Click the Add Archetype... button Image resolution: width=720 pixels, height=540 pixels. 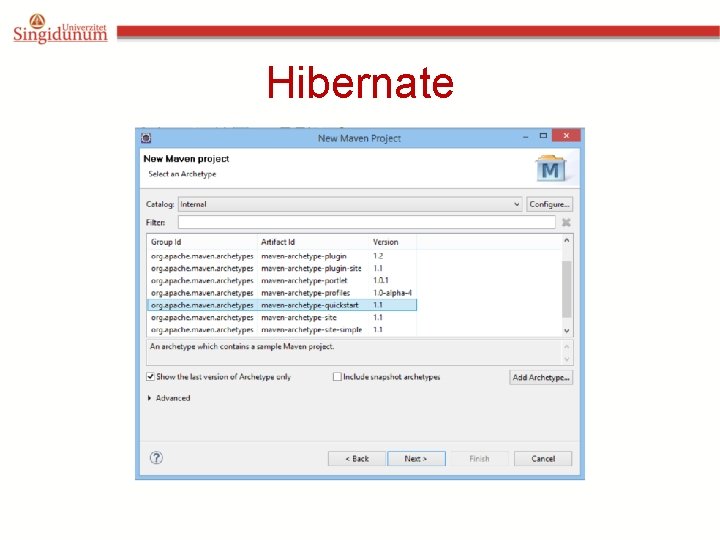pos(541,377)
